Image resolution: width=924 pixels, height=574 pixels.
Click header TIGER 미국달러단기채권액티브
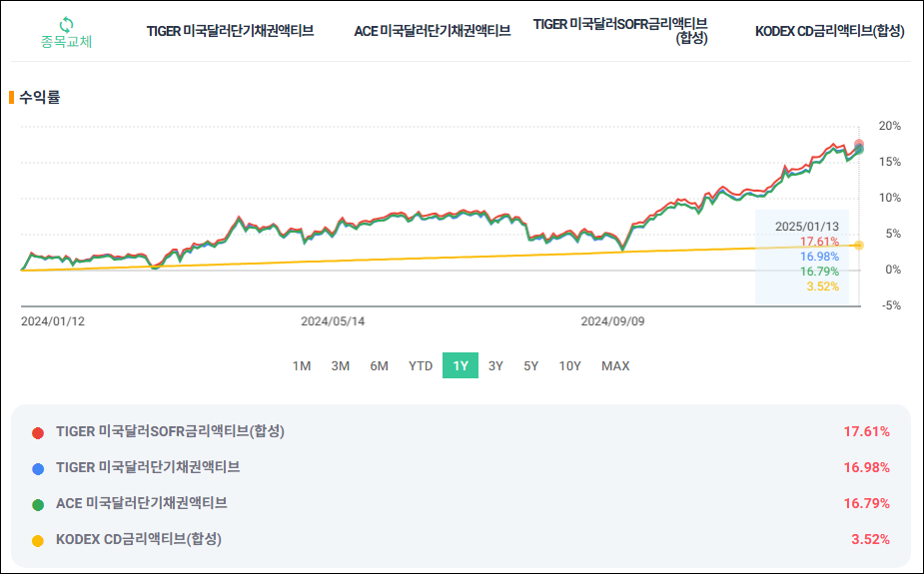(231, 31)
